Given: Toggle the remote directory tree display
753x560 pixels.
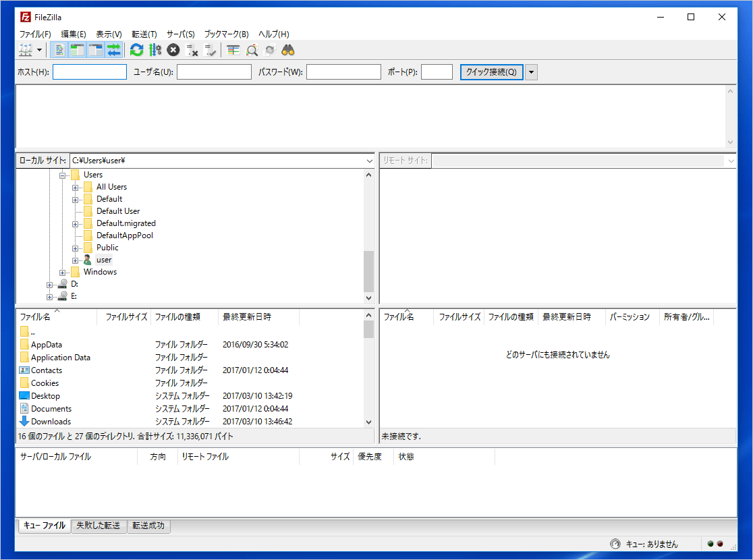Looking at the screenshot, I should pyautogui.click(x=96, y=50).
